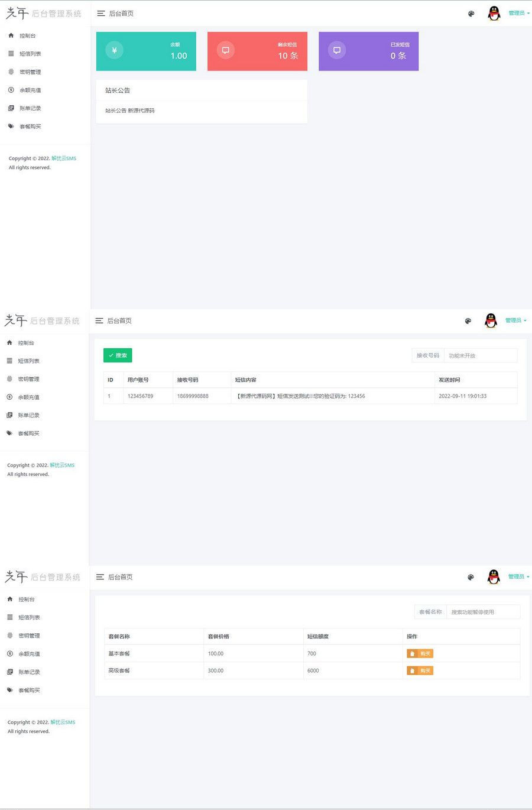Open the 解忧云SMS link in the dashboard sidebar footer
Screen dimensions: 532x810
click(x=64, y=158)
